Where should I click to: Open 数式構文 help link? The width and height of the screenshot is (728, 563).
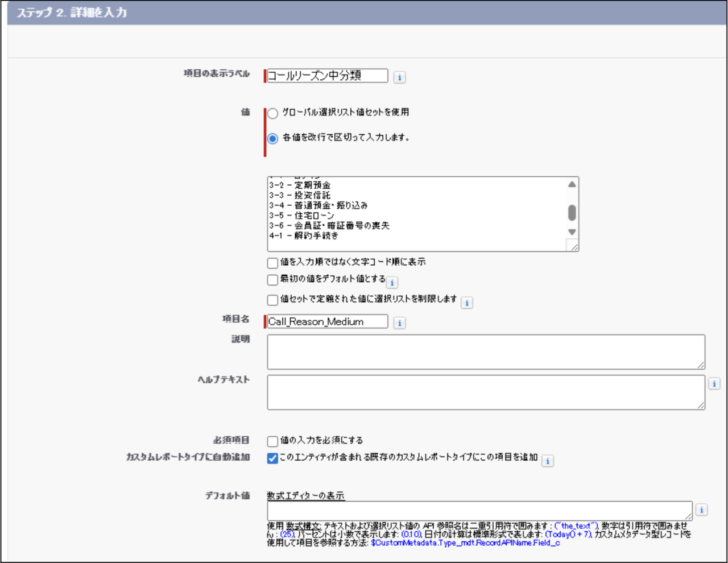(303, 526)
